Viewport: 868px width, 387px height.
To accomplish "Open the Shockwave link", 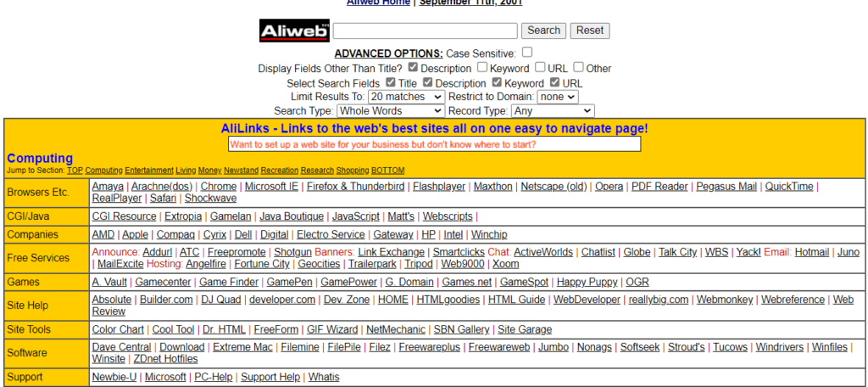I will (210, 199).
